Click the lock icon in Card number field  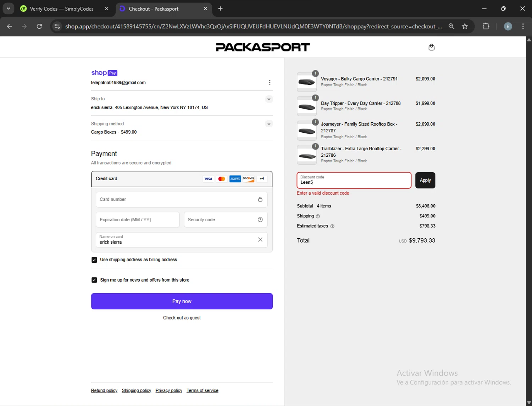260,199
